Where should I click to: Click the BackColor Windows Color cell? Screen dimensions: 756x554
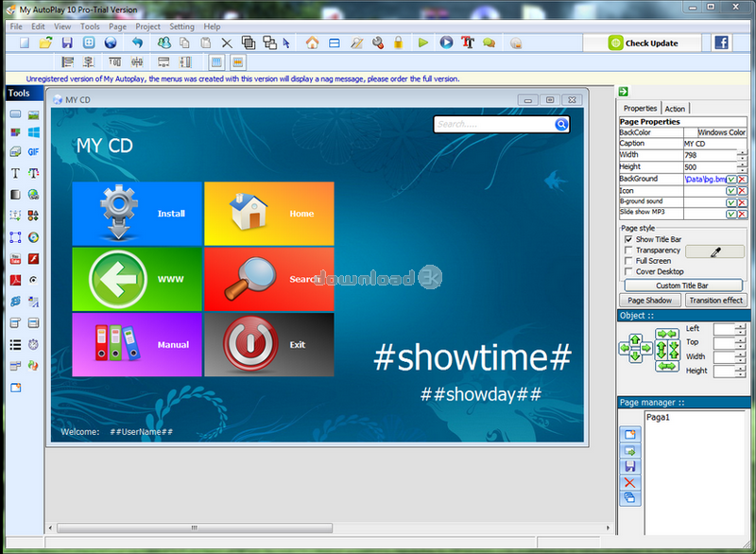715,132
